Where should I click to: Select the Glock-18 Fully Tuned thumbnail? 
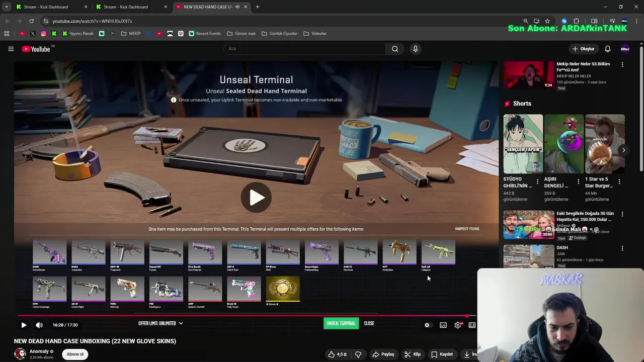[x=244, y=290]
